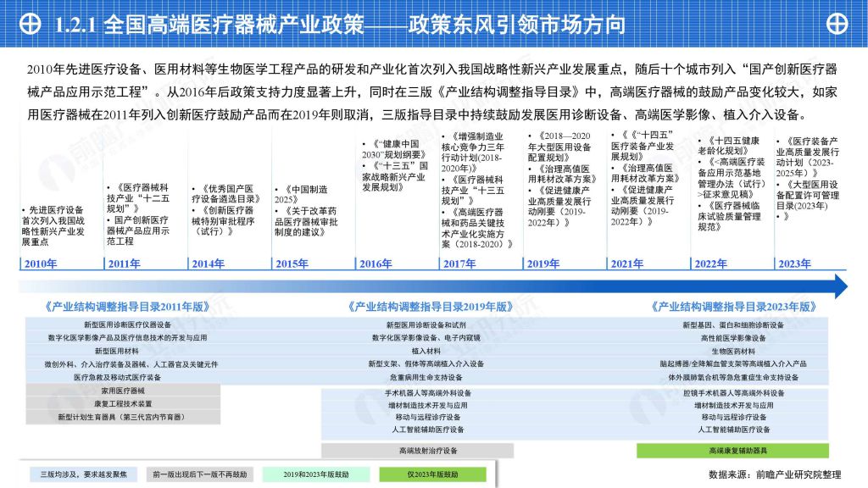Select the 2010年 timeline marker
Viewport: 868px width, 488px height.
[x=41, y=264]
